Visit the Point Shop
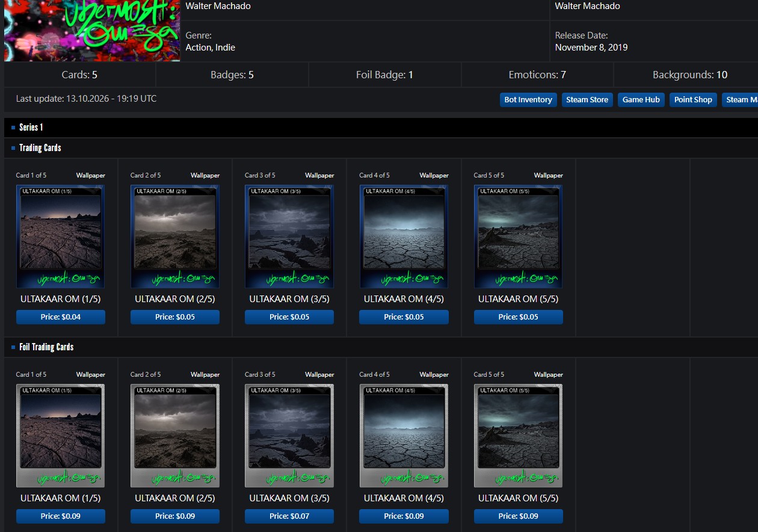 coord(693,100)
